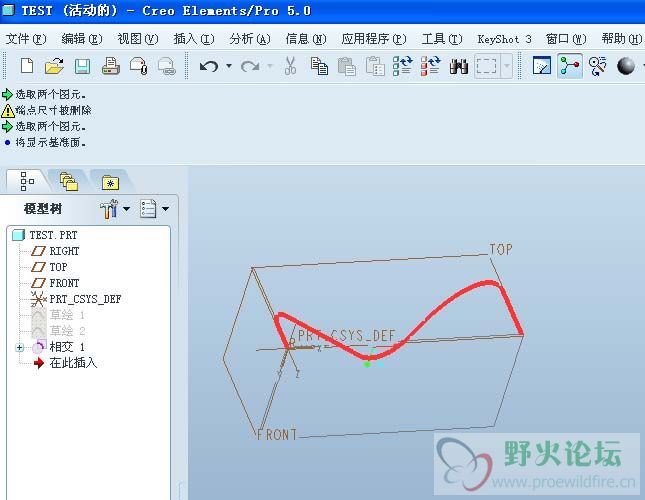Open a file using the folder icon
645x500 pixels.
point(54,66)
